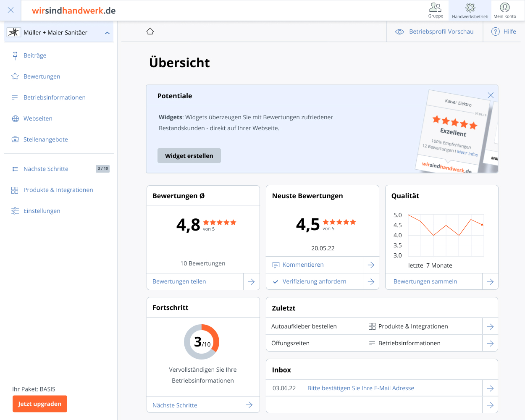Image resolution: width=525 pixels, height=420 pixels.
Task: Click the briefcase icon beside Stellenangebote
Action: point(15,139)
